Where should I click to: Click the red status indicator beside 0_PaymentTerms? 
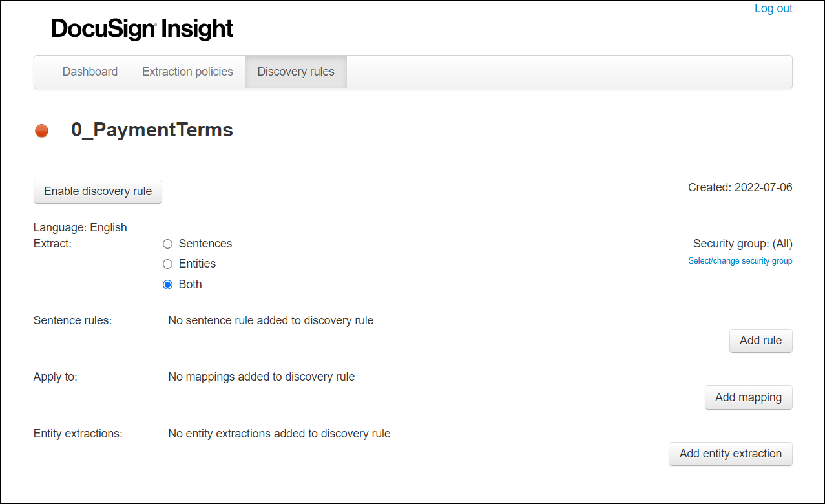tap(41, 130)
